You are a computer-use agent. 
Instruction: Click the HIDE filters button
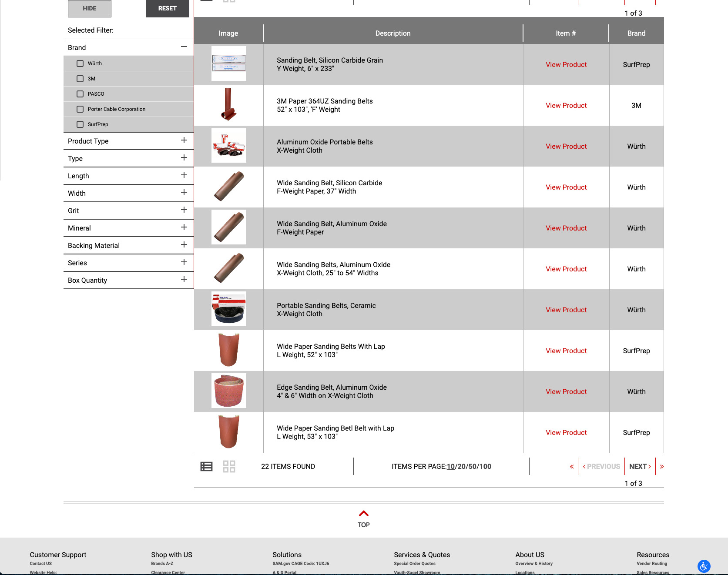pyautogui.click(x=90, y=8)
